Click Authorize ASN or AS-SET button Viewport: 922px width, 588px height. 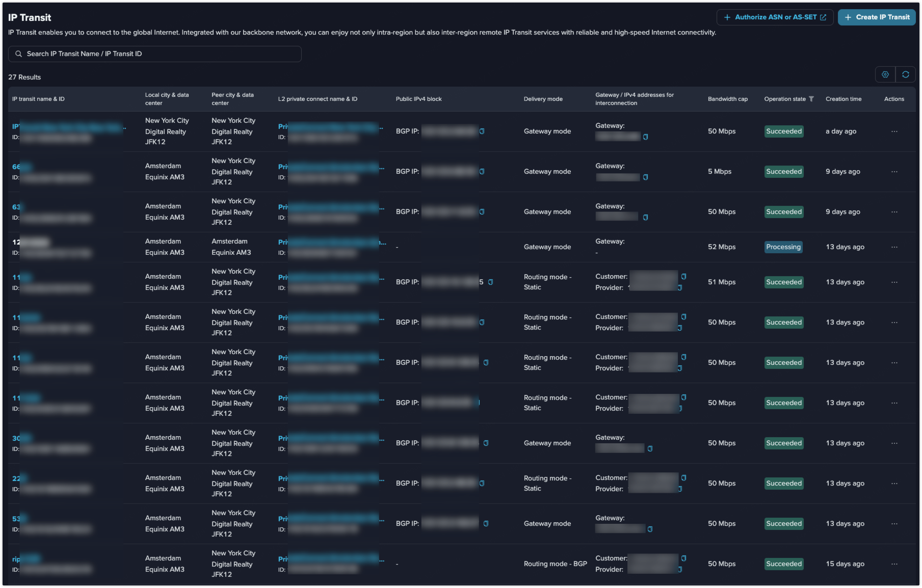coord(775,17)
